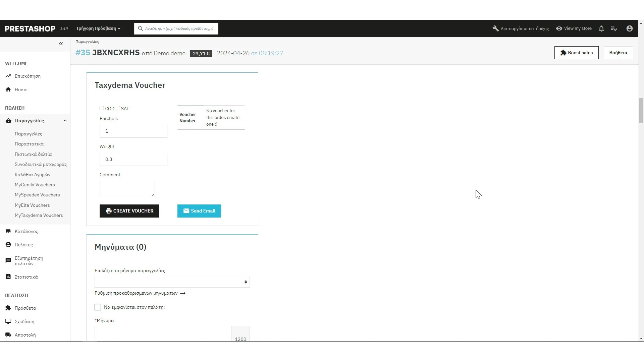Click the Πρόσθετα puzzle icon

[8, 308]
